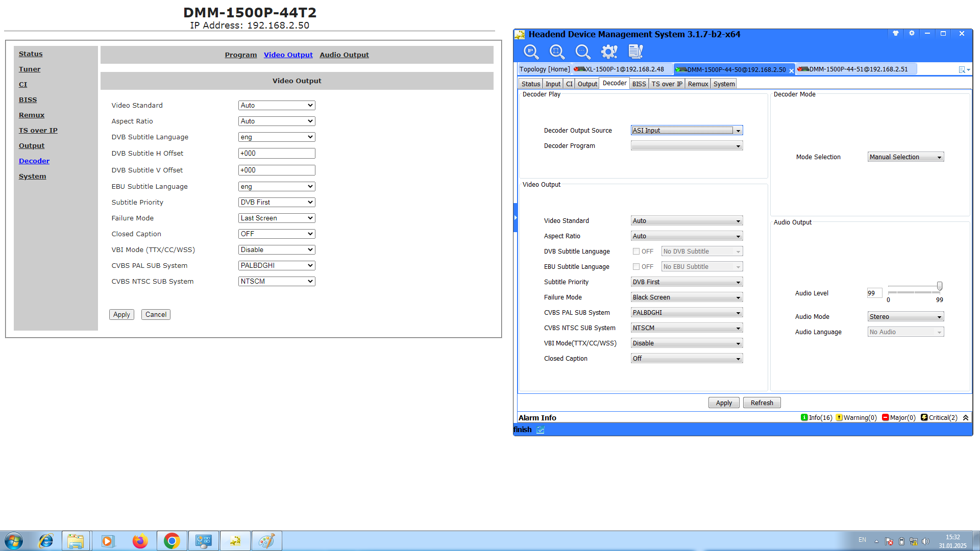Close the DMM-1500P-44-50 device tab
The image size is (980, 551).
792,71
